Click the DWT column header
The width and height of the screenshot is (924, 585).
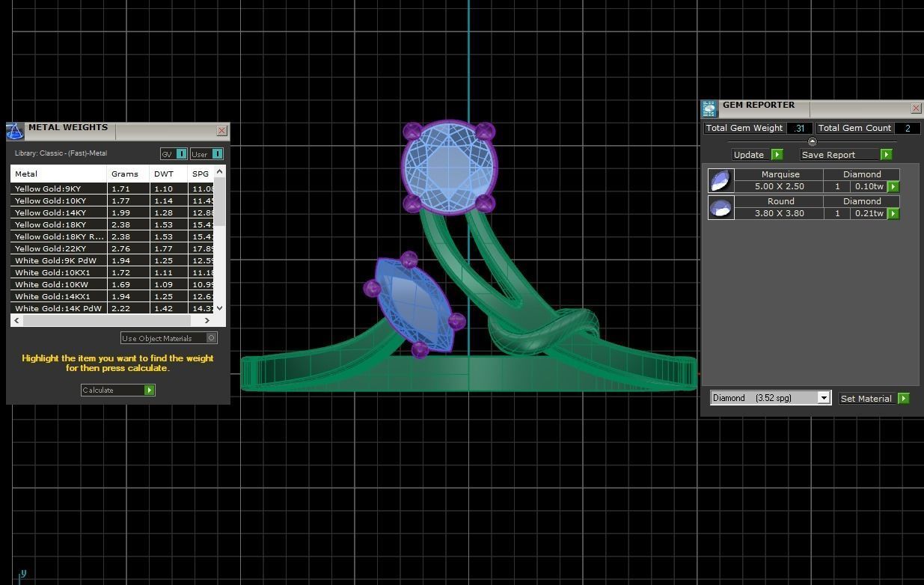coord(168,174)
